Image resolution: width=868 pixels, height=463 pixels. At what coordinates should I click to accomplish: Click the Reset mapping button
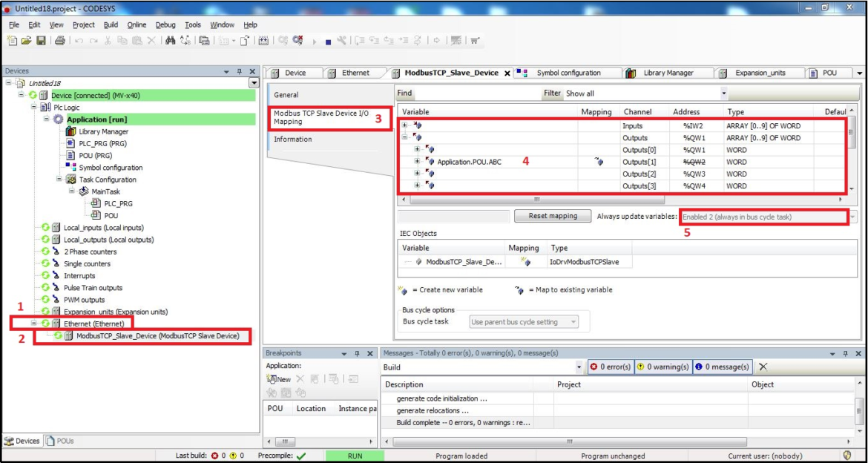552,216
